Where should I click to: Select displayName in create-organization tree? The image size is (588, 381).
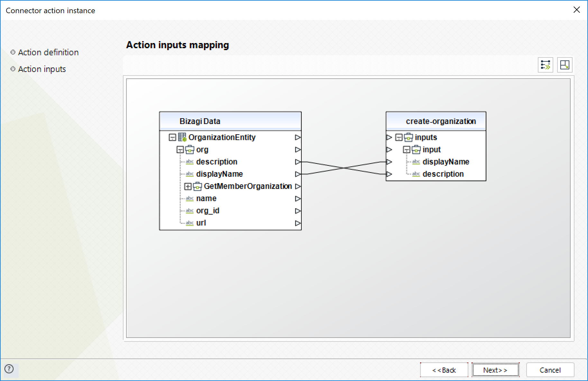446,162
